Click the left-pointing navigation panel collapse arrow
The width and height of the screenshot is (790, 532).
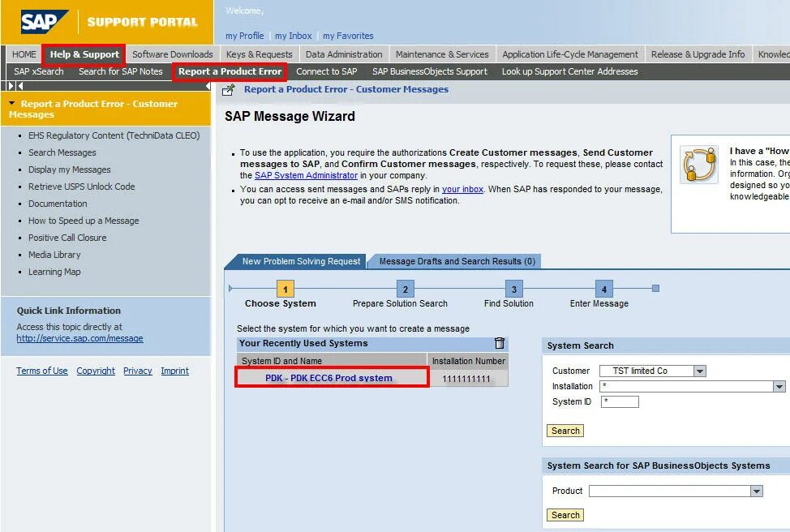point(208,86)
